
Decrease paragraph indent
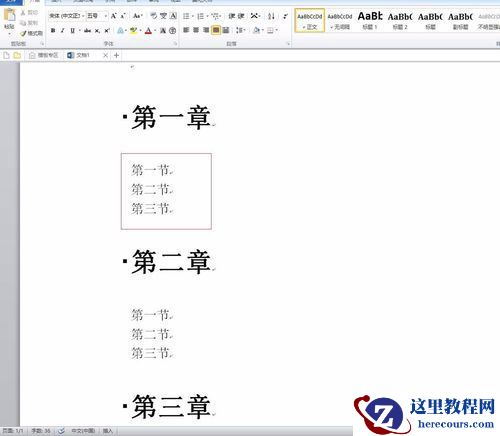[232, 16]
